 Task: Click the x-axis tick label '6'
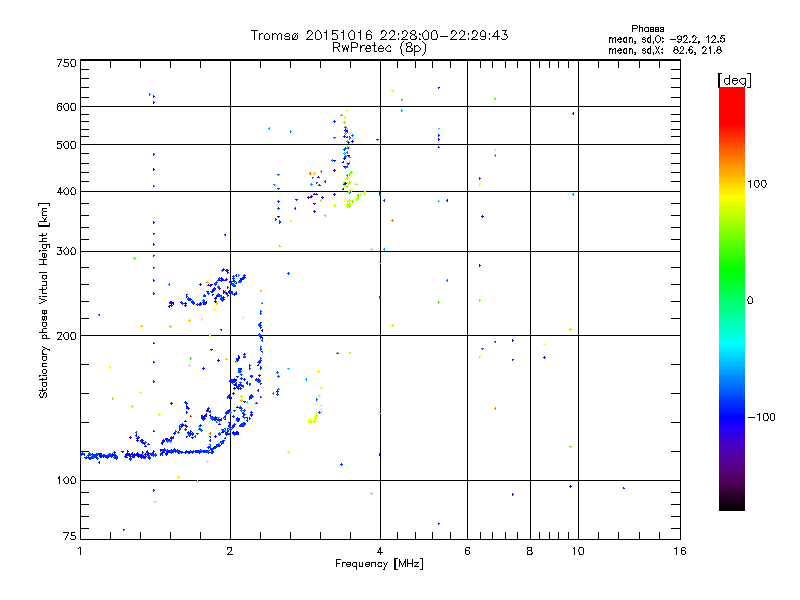467,551
